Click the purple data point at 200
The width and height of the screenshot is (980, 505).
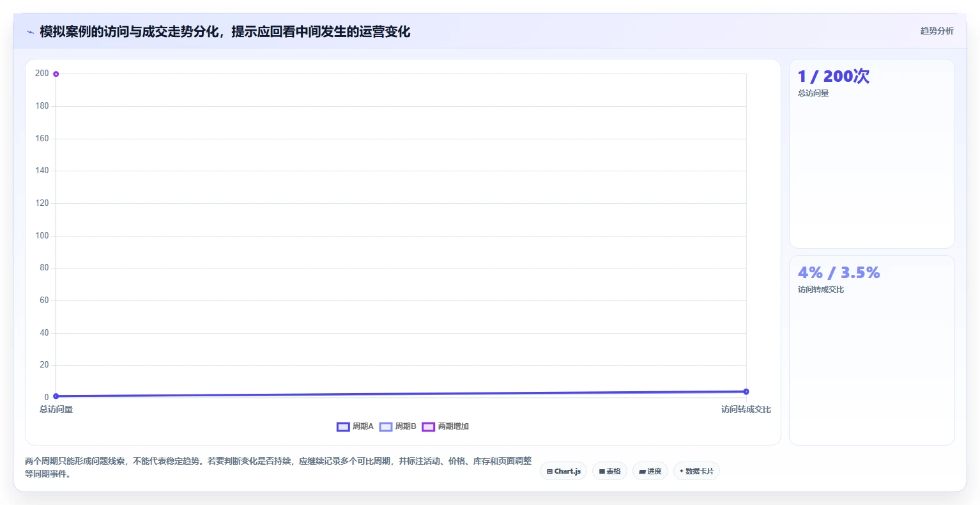coord(56,74)
